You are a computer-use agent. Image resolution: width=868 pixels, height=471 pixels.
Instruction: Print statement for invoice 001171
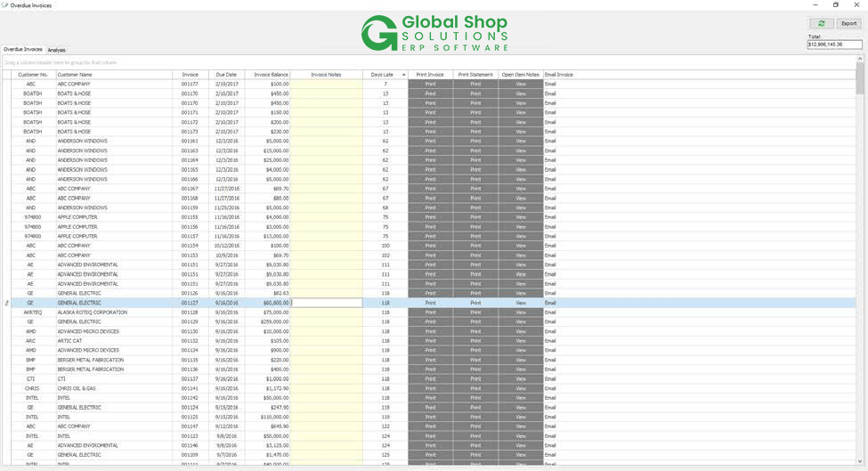pyautogui.click(x=475, y=112)
